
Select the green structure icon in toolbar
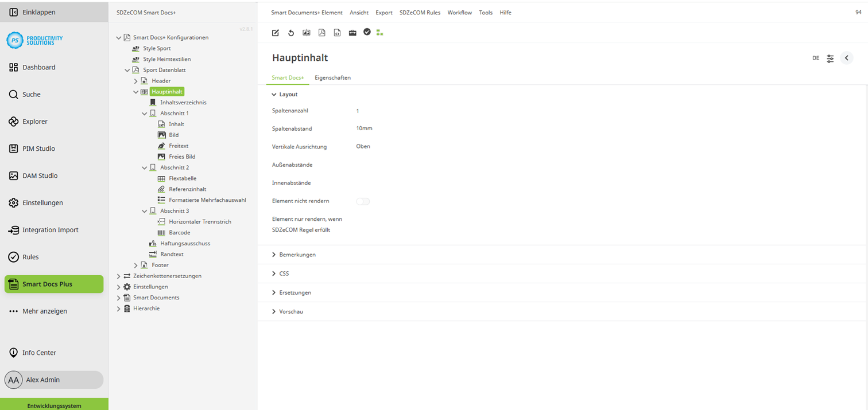tap(379, 33)
